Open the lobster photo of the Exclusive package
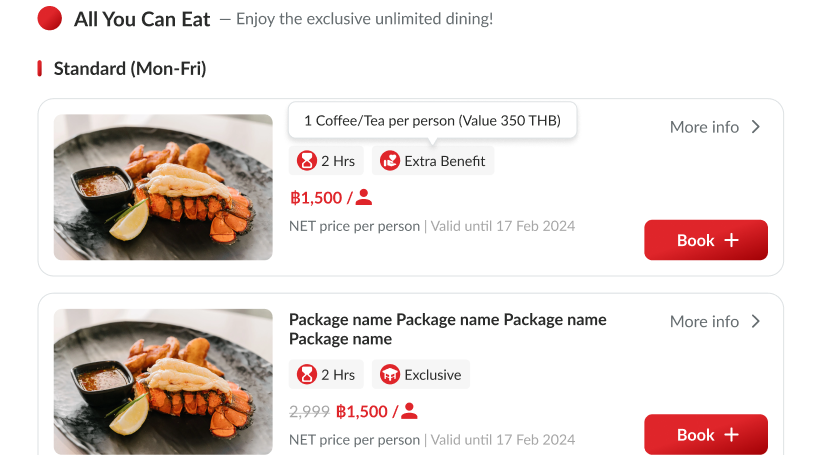820x455 pixels. tap(163, 381)
